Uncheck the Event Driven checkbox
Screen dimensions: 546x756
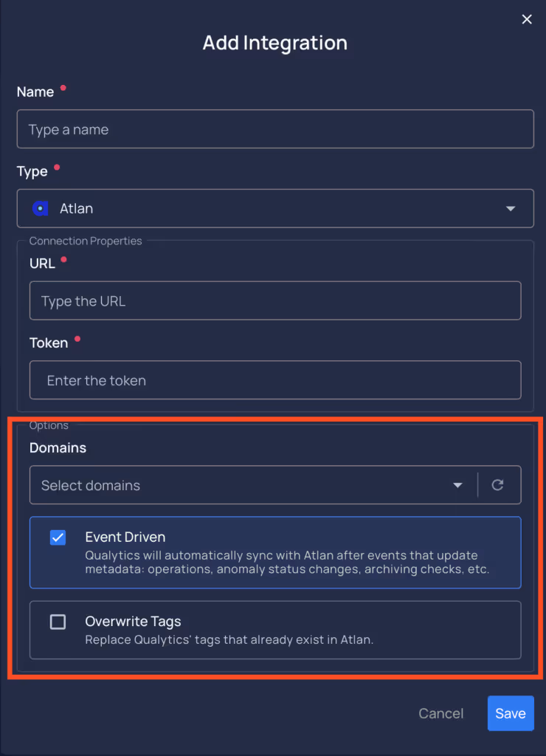pyautogui.click(x=58, y=537)
